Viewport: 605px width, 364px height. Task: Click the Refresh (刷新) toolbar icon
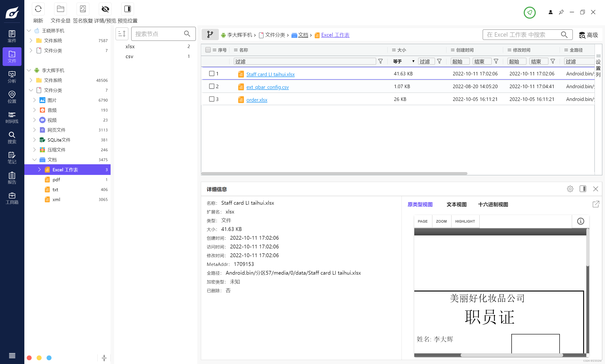point(38,9)
